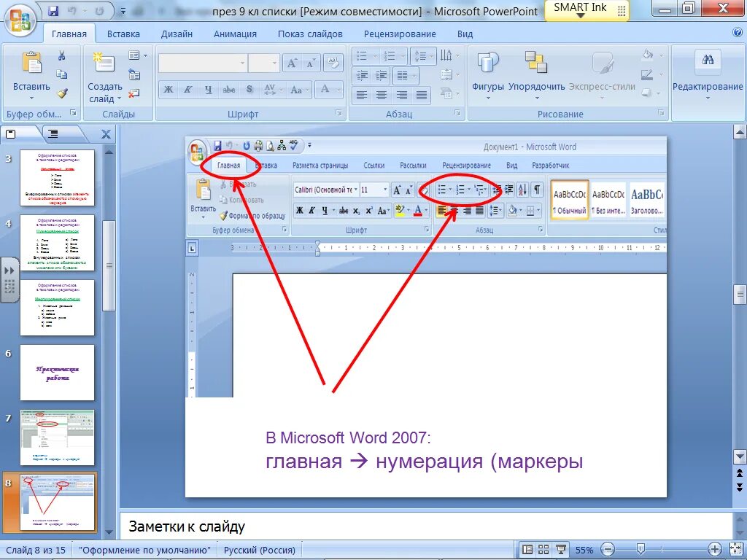
Task: Click the Shape Effects icon
Action: [646, 93]
